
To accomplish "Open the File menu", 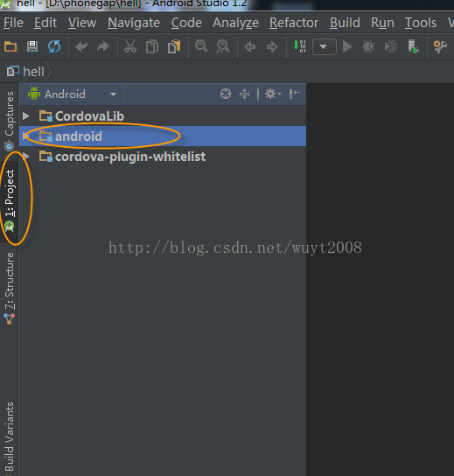I will pyautogui.click(x=13, y=23).
